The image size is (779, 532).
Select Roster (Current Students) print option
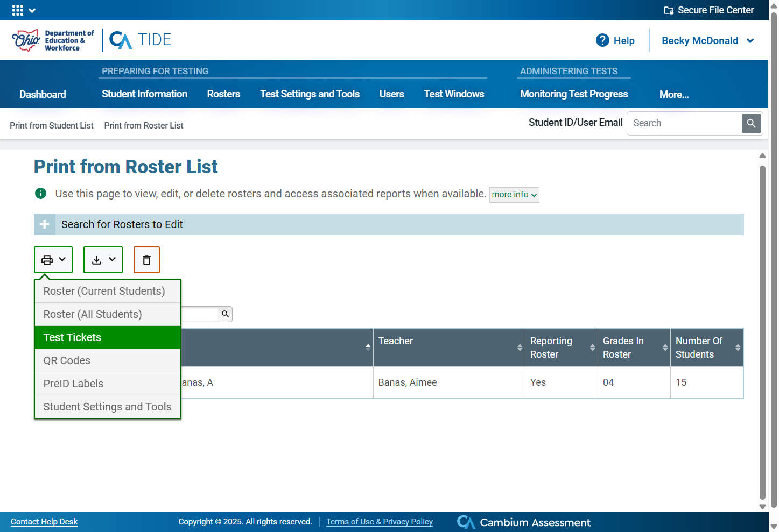108,291
